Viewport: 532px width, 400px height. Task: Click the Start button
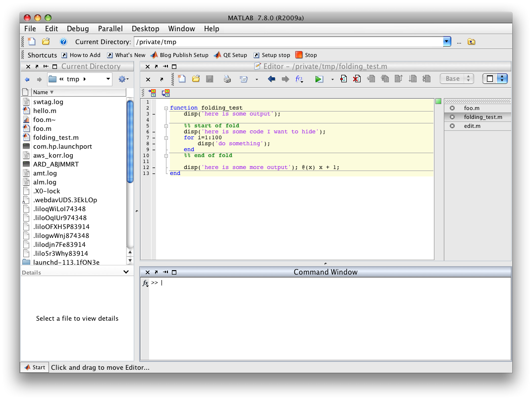[34, 367]
